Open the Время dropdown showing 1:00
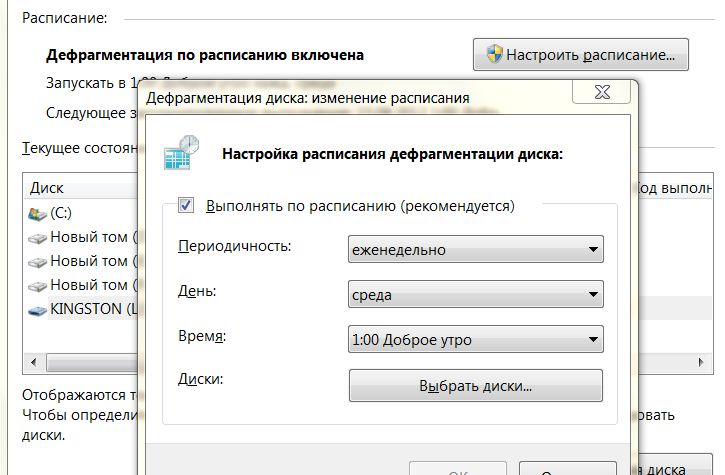 (x=476, y=339)
